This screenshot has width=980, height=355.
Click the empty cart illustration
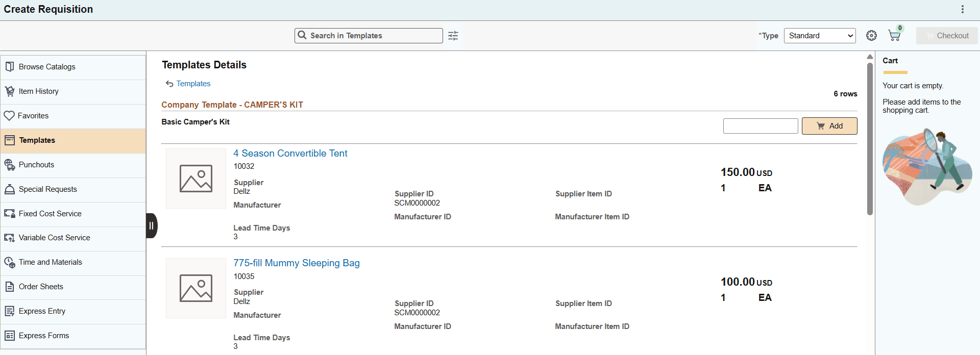point(927,167)
